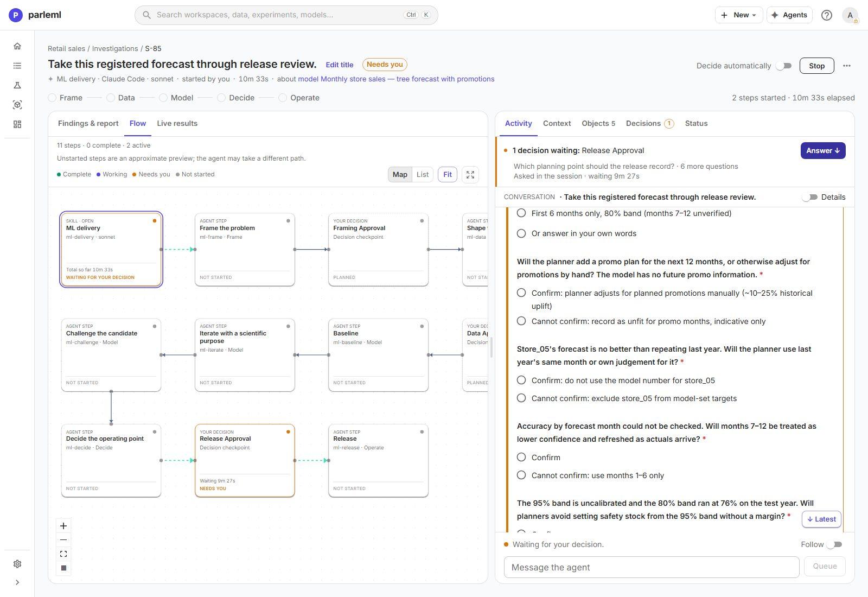Open the home icon in sidebar
This screenshot has height=597, width=868.
click(17, 46)
